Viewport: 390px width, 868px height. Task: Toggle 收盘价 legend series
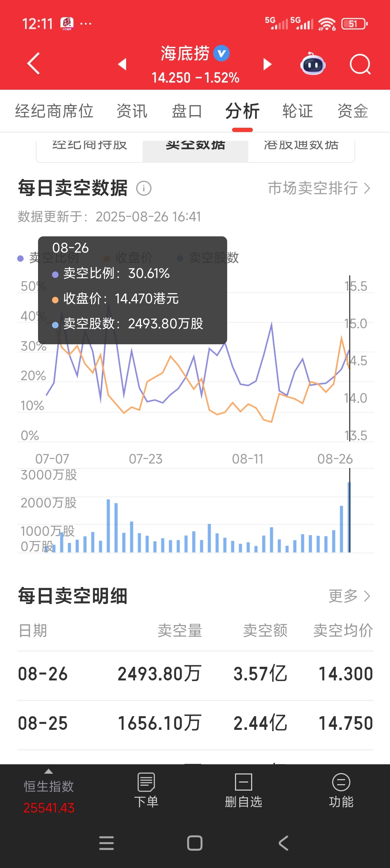click(x=128, y=258)
